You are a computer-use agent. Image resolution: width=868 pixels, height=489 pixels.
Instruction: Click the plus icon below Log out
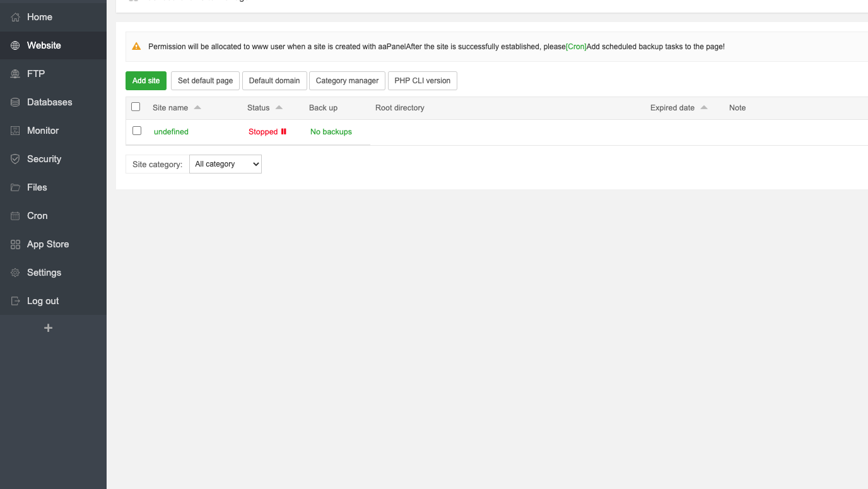pyautogui.click(x=48, y=328)
